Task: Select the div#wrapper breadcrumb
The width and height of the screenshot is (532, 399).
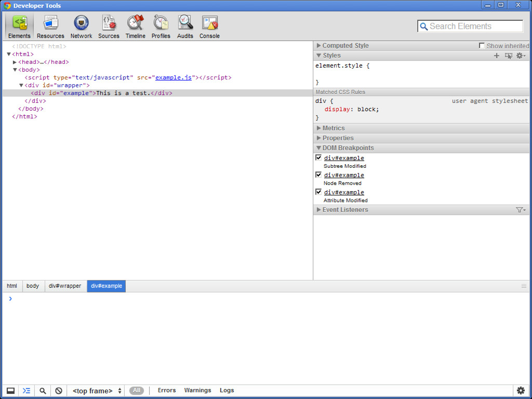Action: coord(65,286)
